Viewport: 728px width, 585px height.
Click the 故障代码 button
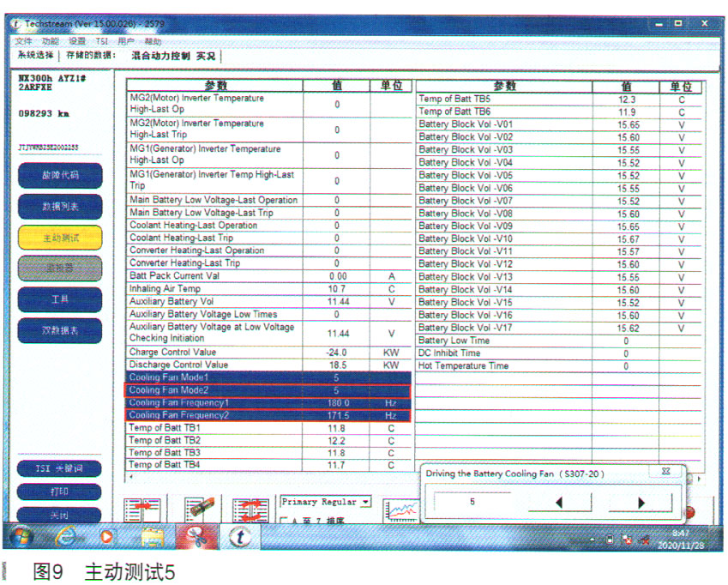point(60,175)
